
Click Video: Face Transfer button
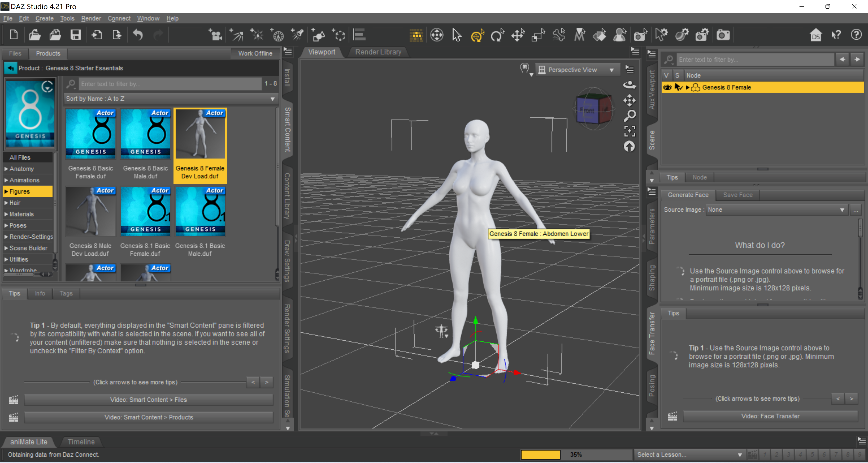point(770,416)
